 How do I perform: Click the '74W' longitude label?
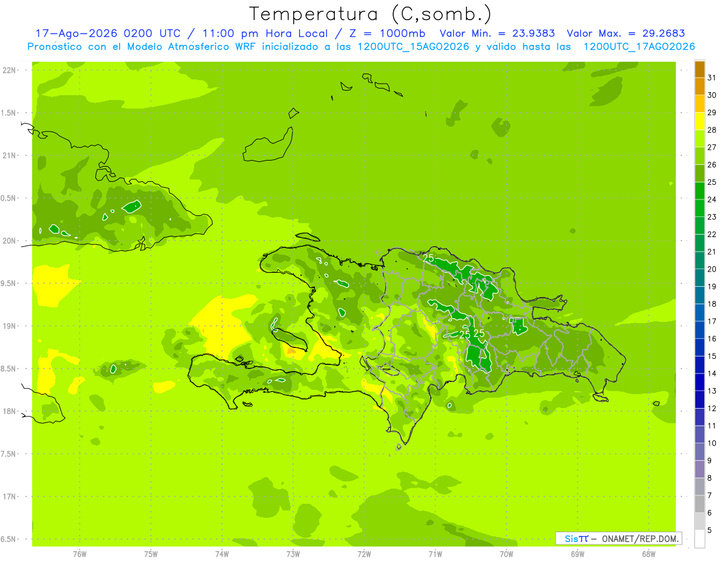click(x=222, y=554)
